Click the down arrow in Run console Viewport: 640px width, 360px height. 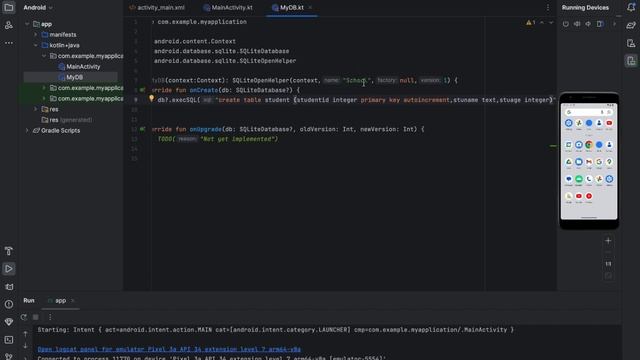point(25,346)
